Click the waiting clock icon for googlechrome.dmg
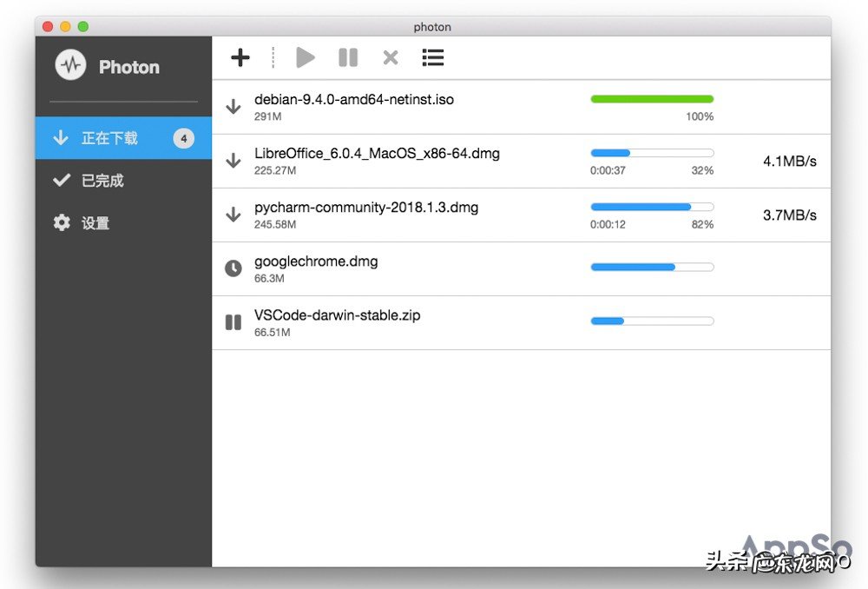Screen dimensions: 868x589 (233, 268)
